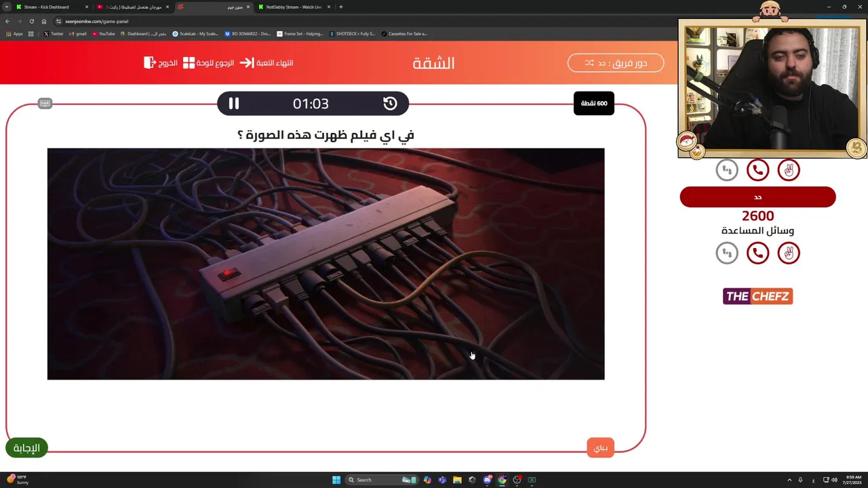
Task: Click the VAR badge on the question frame
Action: pos(45,103)
